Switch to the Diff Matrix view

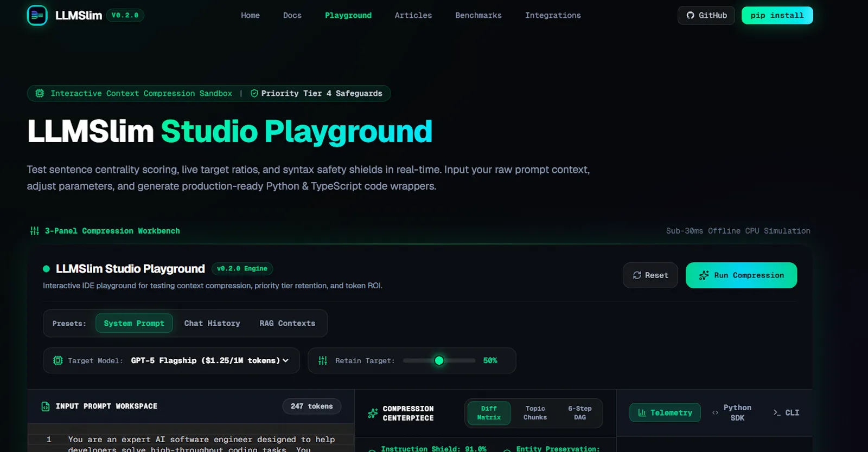[489, 413]
